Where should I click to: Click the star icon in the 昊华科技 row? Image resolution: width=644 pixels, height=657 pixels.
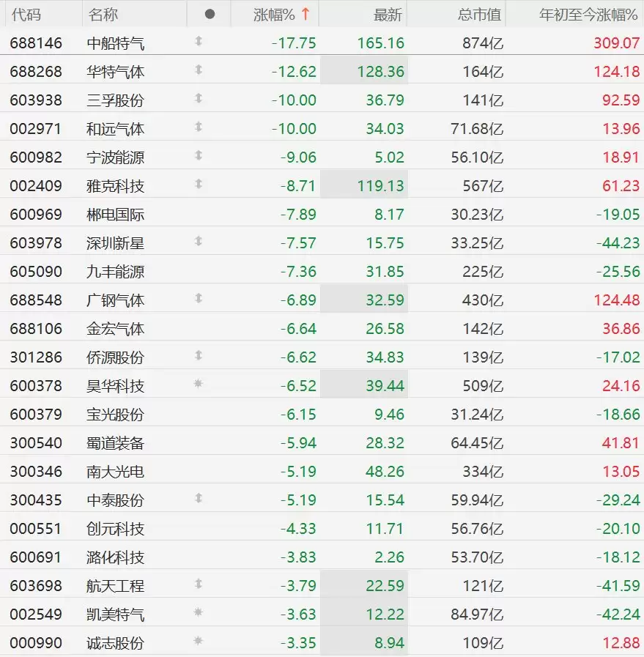(199, 383)
